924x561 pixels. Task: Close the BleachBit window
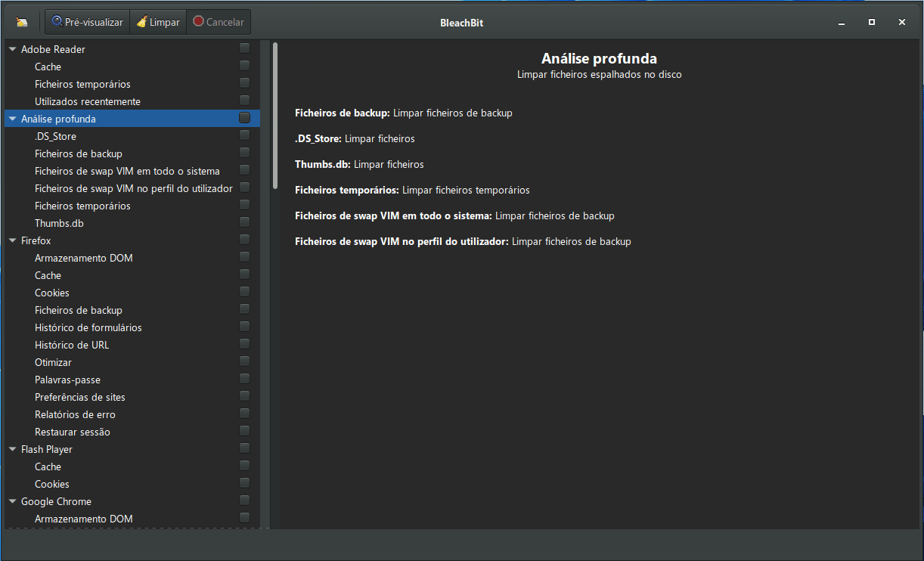pyautogui.click(x=902, y=23)
